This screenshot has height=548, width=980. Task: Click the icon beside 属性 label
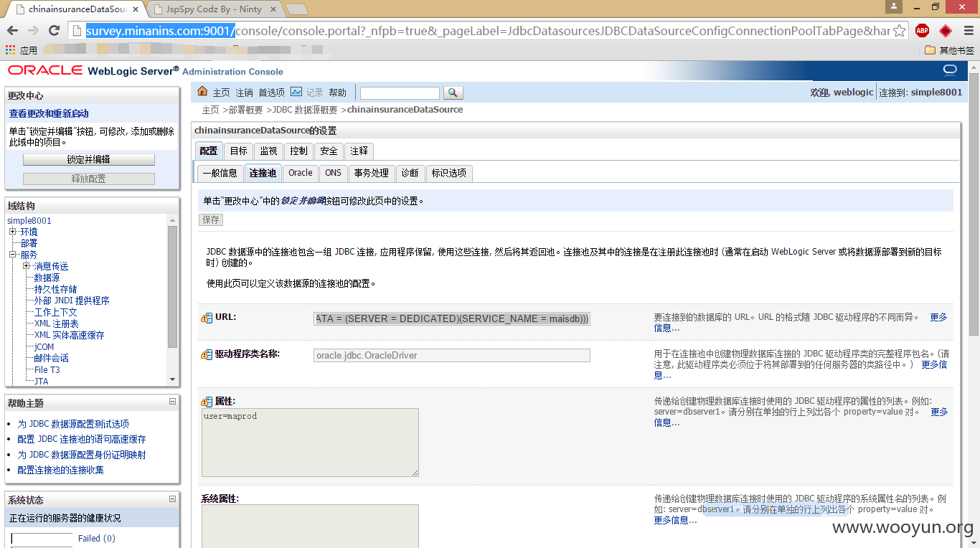pyautogui.click(x=207, y=402)
